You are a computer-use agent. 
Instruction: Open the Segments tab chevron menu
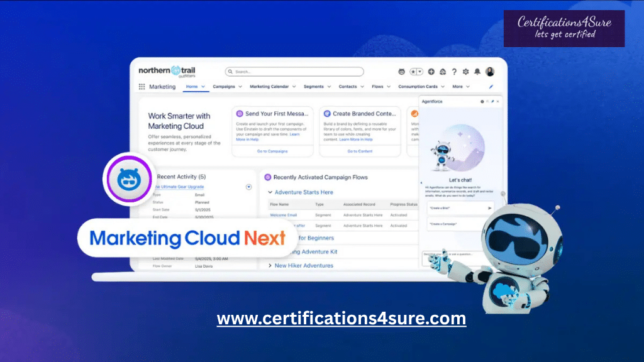pos(329,87)
